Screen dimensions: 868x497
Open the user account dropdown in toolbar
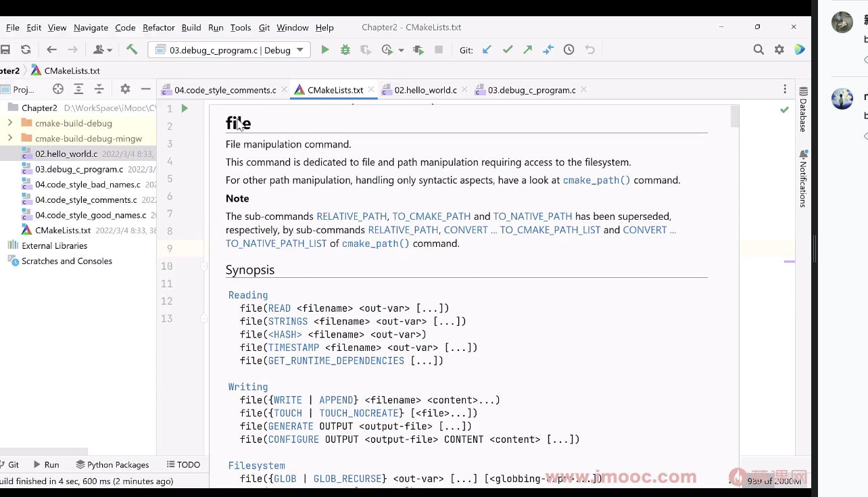102,49
